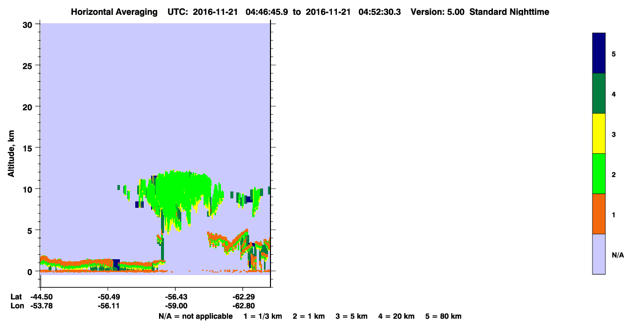Click the '4 = 20 km' legend note
The width and height of the screenshot is (644, 330).
[x=396, y=316]
